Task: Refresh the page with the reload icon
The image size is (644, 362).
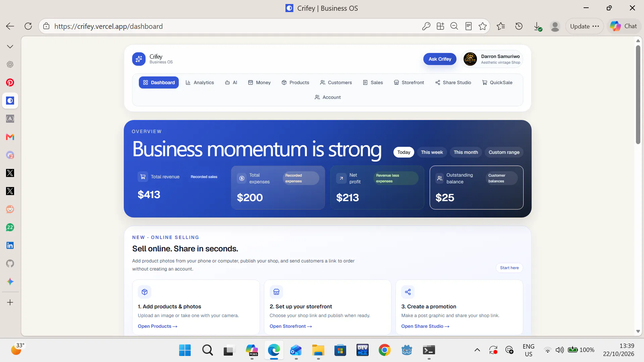Action: (x=28, y=26)
